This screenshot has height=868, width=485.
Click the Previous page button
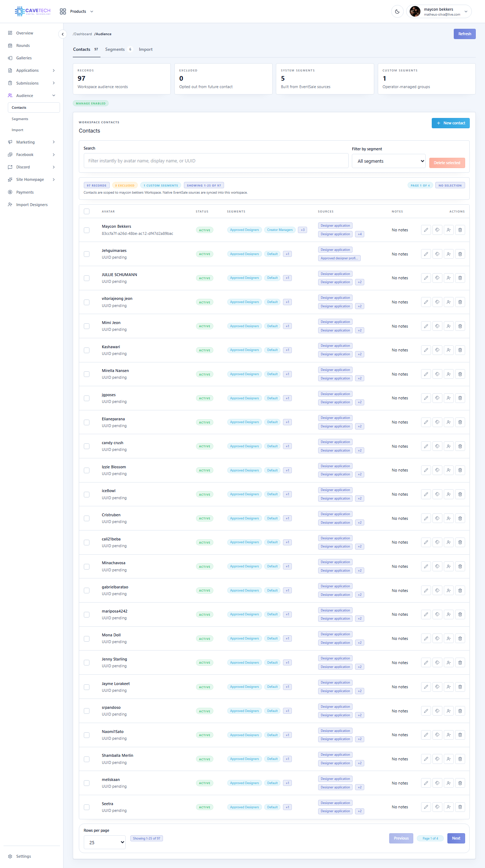pos(401,838)
